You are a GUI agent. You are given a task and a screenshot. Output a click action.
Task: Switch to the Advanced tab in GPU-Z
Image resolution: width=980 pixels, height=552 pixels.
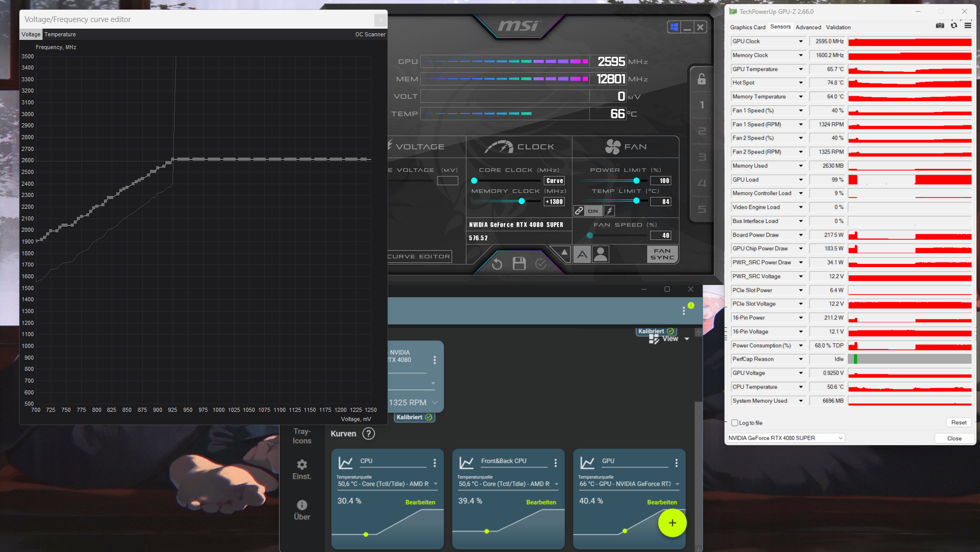(808, 27)
